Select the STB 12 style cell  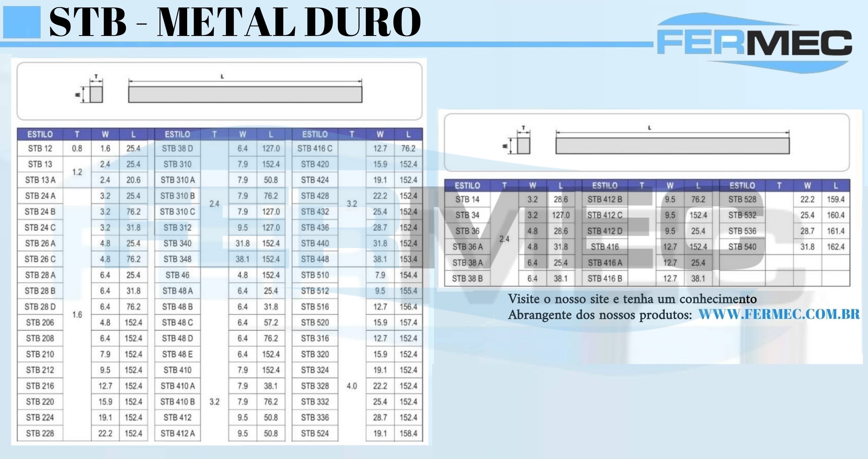coord(40,149)
